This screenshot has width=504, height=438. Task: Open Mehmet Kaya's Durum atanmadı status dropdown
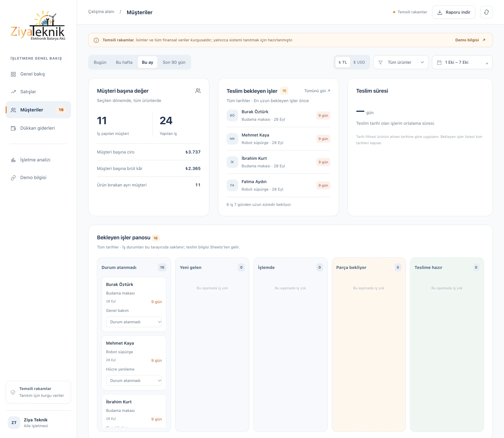pyautogui.click(x=134, y=381)
